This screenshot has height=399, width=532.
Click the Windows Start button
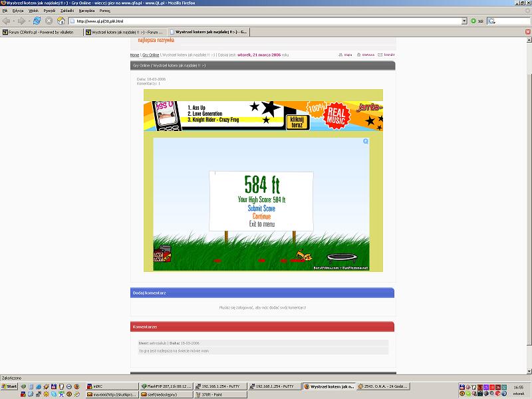coord(9,386)
